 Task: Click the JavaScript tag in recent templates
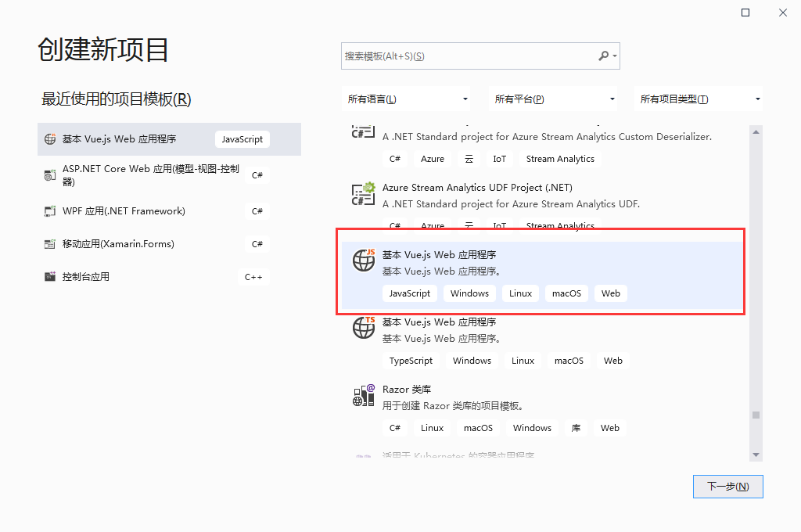click(242, 139)
